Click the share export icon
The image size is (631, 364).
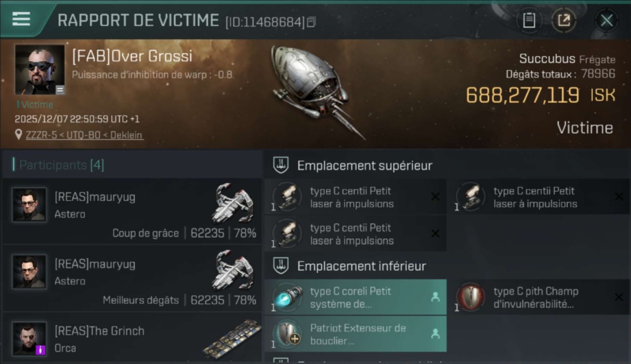pyautogui.click(x=564, y=20)
